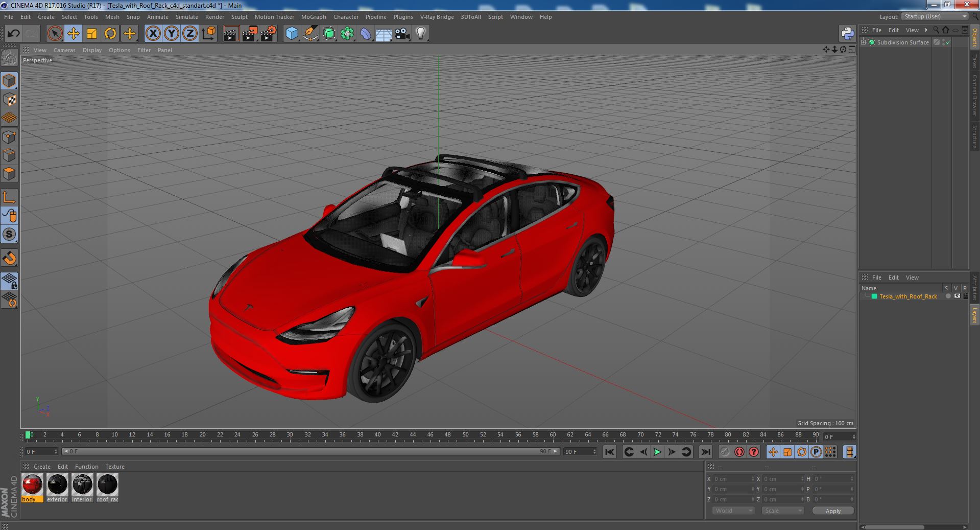This screenshot has width=980, height=530.
Task: Add Subdivision Surface generator icon
Action: pyautogui.click(x=329, y=34)
